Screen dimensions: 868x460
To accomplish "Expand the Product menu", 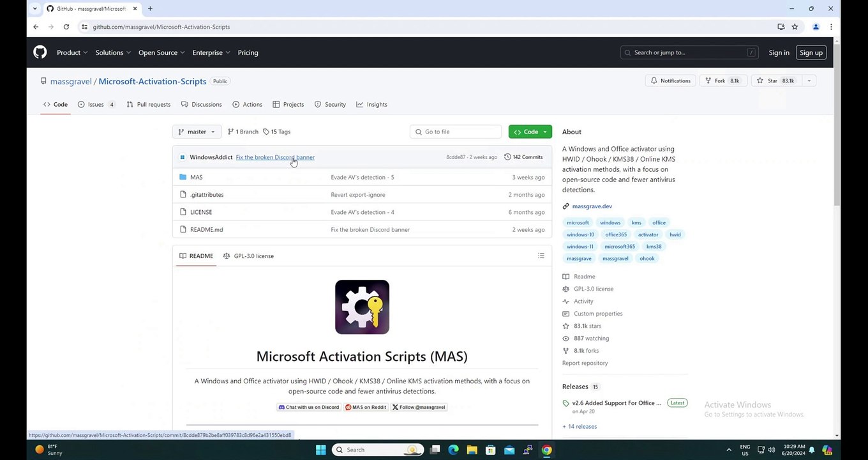I will pos(71,52).
